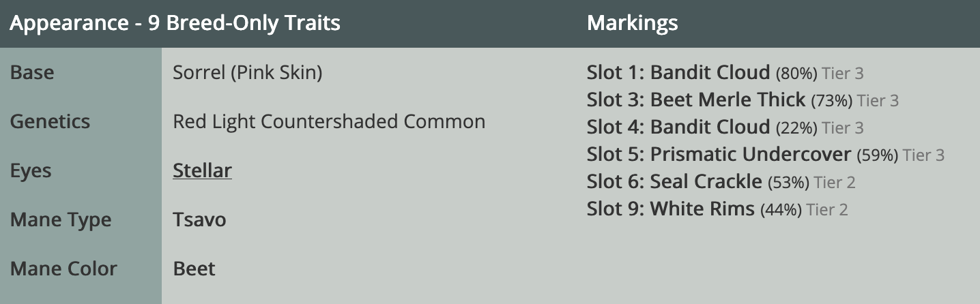Select the Tsavo mane type value
Image resolution: width=980 pixels, height=304 pixels.
point(199,219)
